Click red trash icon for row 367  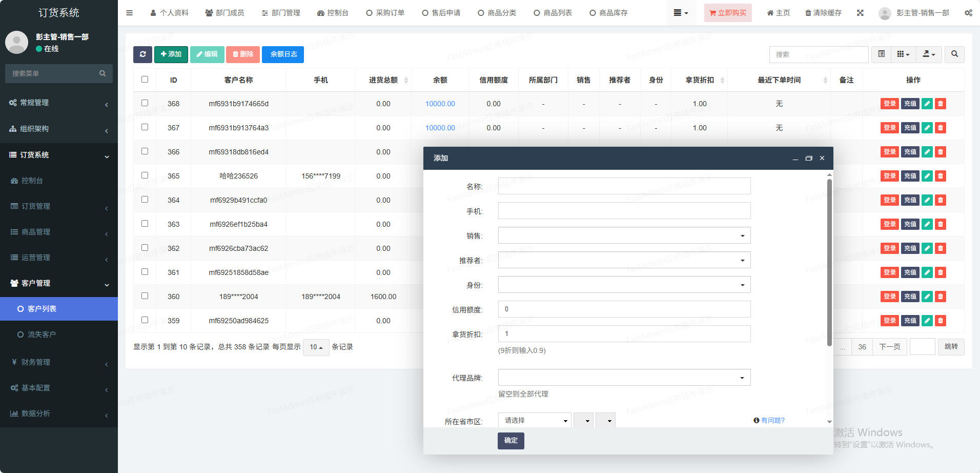coord(940,128)
